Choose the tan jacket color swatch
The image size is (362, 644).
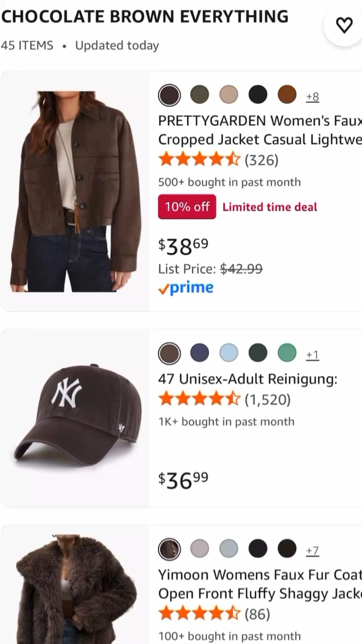229,95
